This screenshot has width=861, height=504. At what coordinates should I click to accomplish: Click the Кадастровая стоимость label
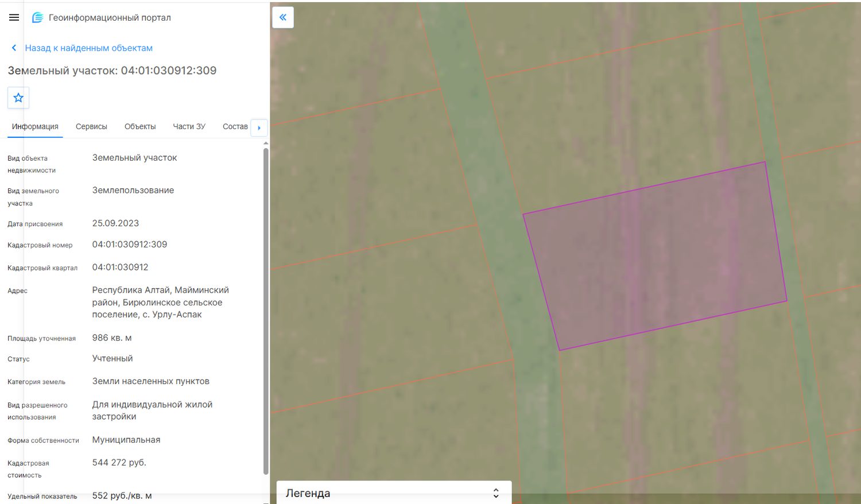[28, 469]
